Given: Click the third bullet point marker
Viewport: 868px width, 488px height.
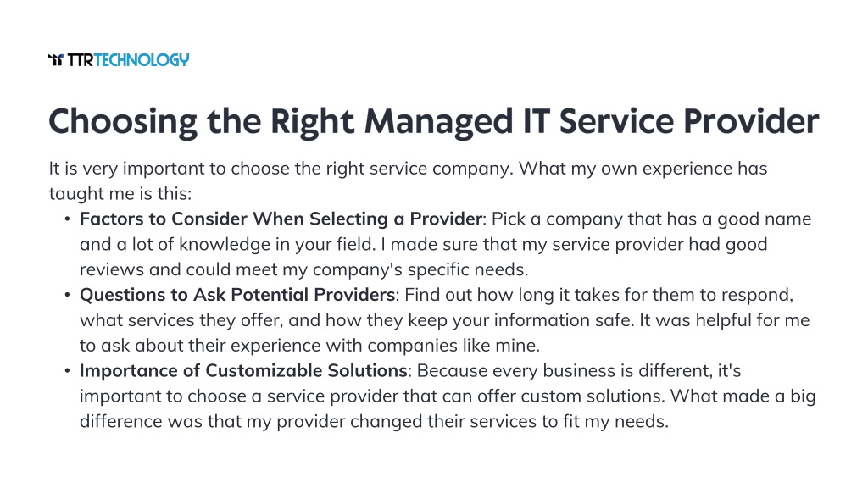Looking at the screenshot, I should point(67,371).
